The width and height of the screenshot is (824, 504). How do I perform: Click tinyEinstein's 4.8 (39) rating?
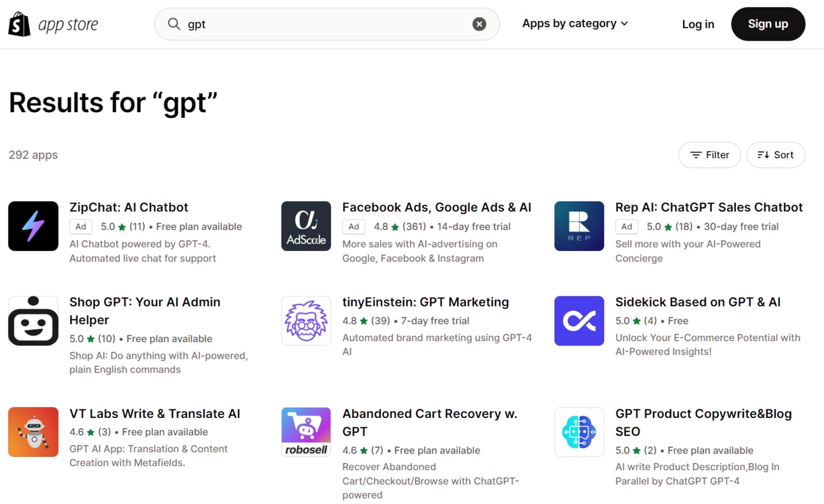pos(367,321)
